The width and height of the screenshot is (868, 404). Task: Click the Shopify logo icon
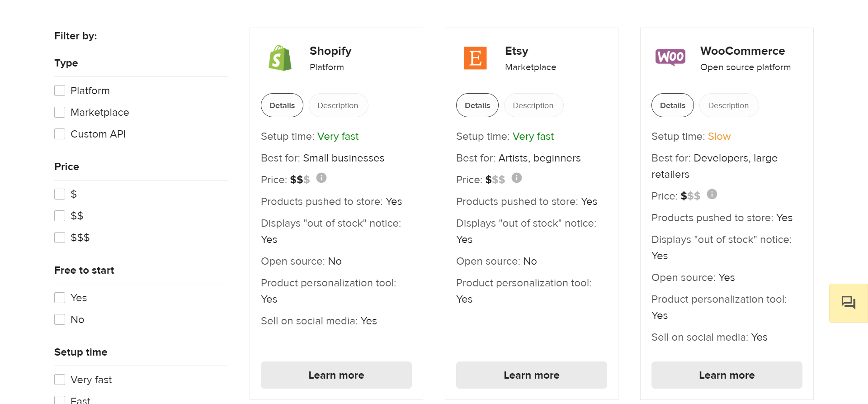[280, 58]
